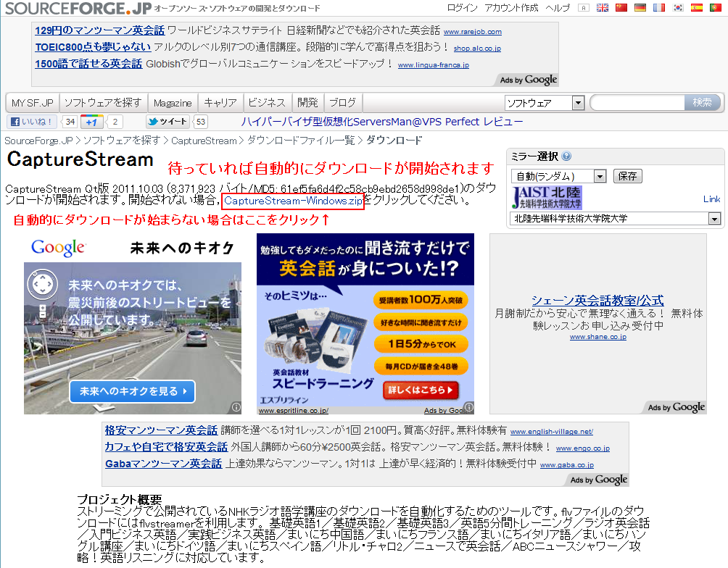Click the ソフトウェアを探す breadcrumb link

[122, 141]
